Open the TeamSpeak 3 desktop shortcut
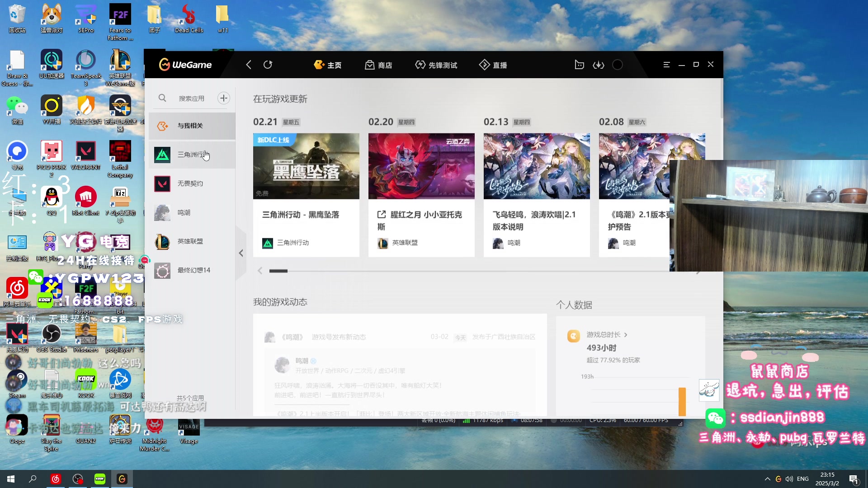 pos(85,68)
